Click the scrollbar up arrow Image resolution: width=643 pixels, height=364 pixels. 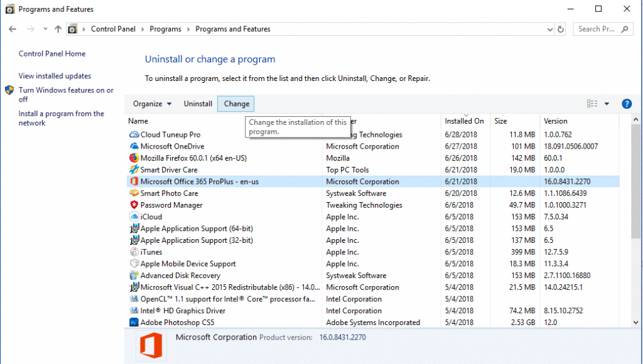tap(635, 120)
